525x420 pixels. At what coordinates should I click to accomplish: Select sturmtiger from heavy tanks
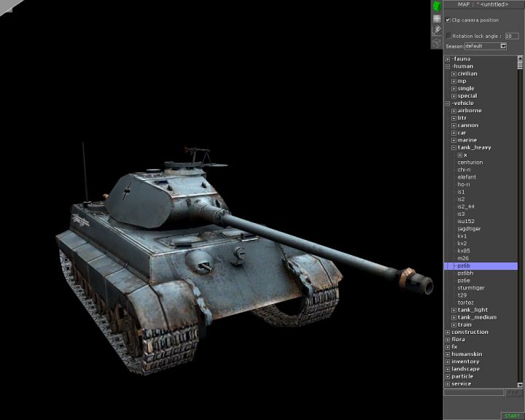(x=470, y=288)
